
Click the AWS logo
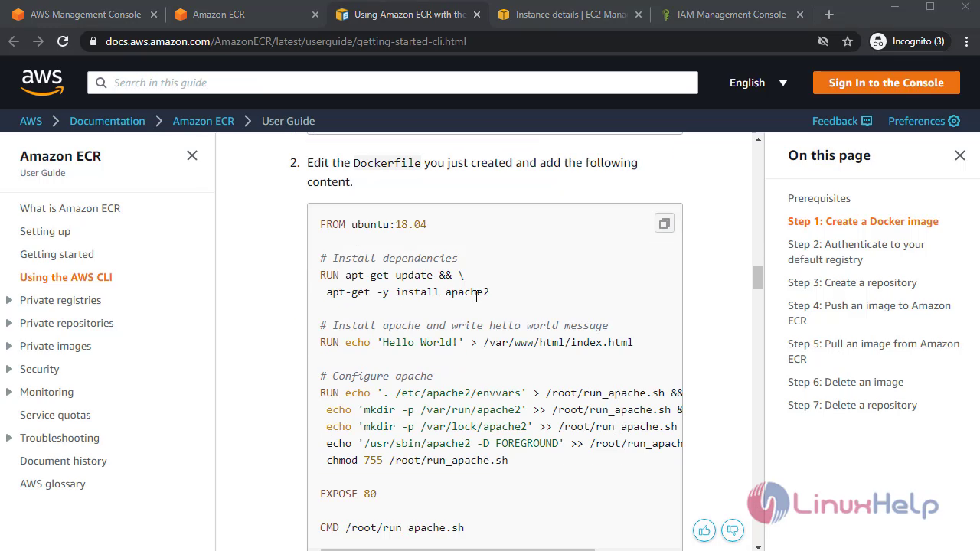click(x=42, y=83)
